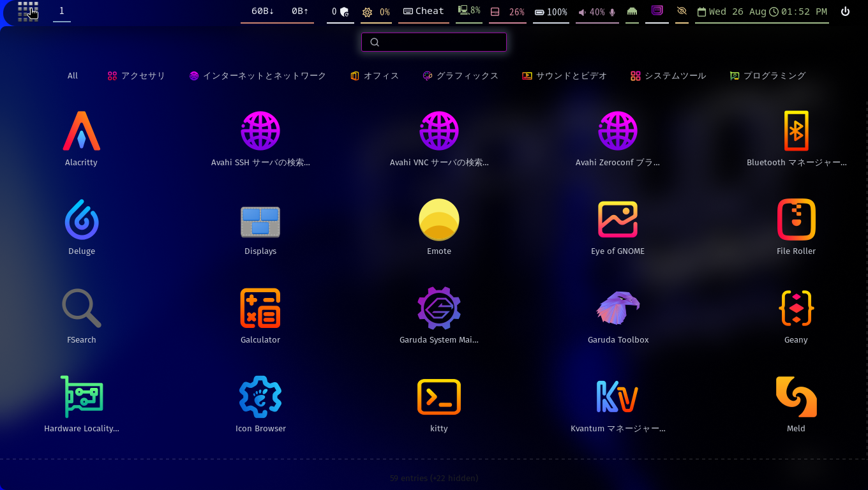The height and width of the screenshot is (490, 868).
Task: Click the app grid launcher icon
Action: pyautogui.click(x=28, y=11)
